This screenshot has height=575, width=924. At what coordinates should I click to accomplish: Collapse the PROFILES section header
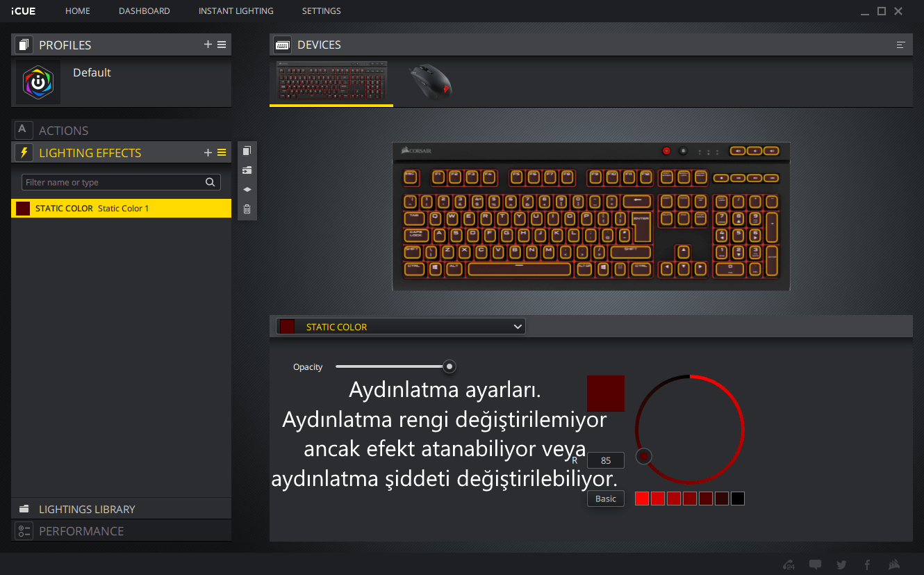[122, 45]
